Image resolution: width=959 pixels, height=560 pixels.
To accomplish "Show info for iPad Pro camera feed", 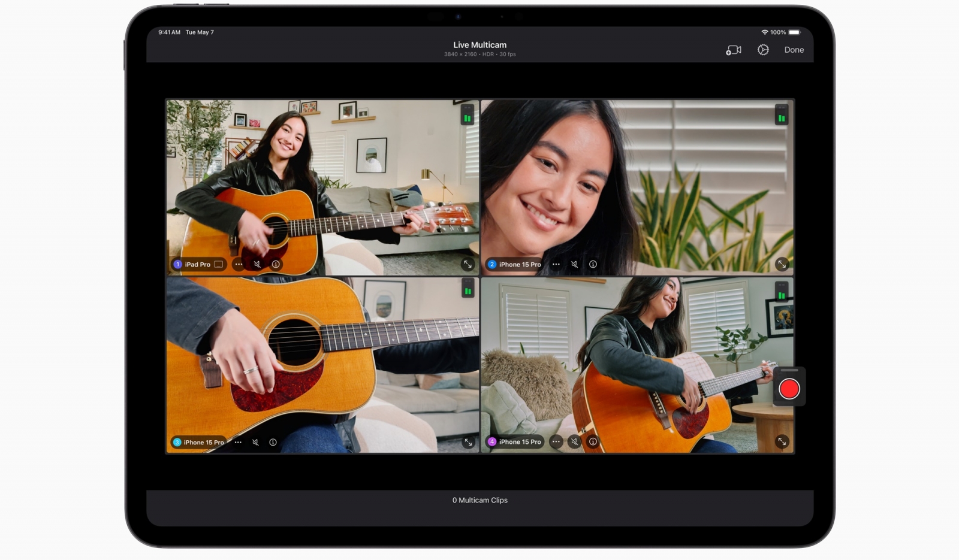I will pyautogui.click(x=276, y=264).
